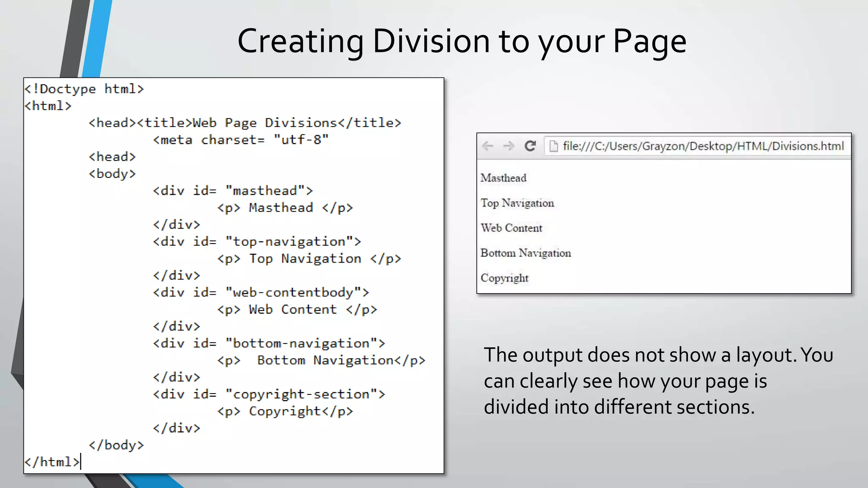Click the browser forward arrow
Screen dimensions: 868x488
click(509, 146)
